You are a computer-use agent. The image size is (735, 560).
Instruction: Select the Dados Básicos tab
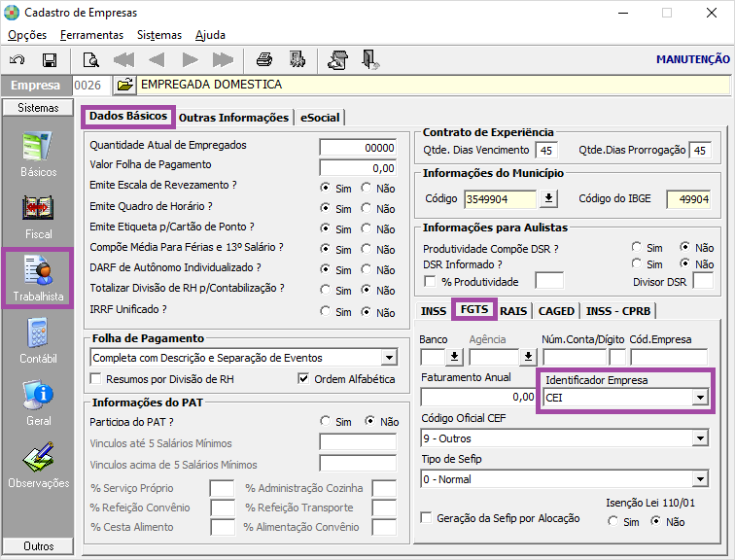click(128, 117)
